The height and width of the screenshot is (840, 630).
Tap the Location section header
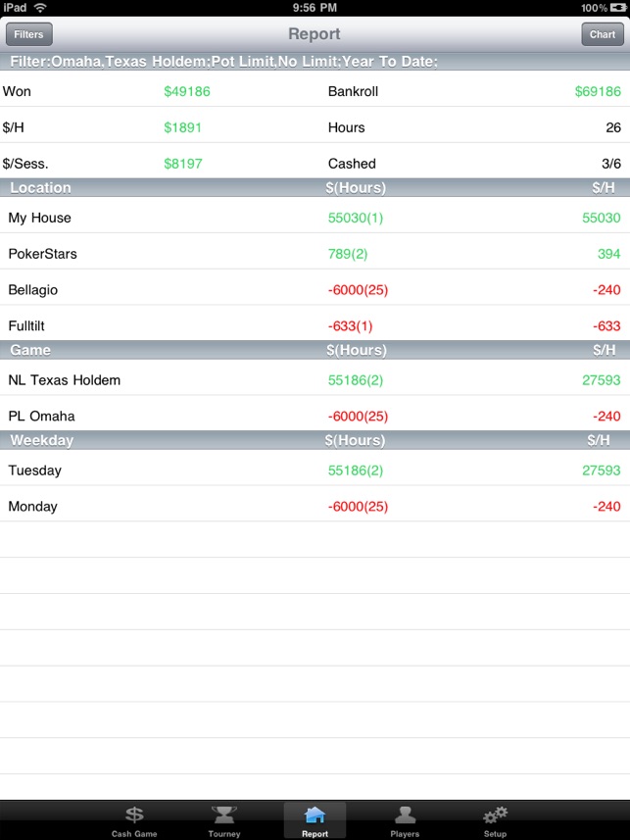41,187
